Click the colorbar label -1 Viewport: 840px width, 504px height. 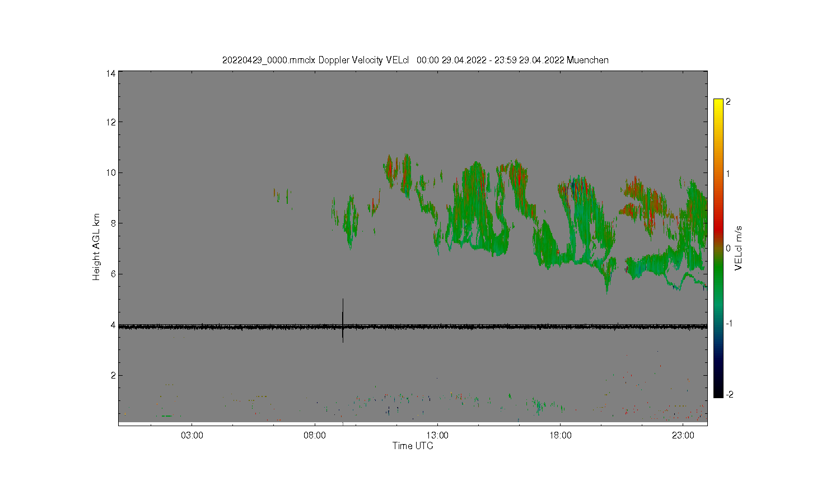pos(729,323)
